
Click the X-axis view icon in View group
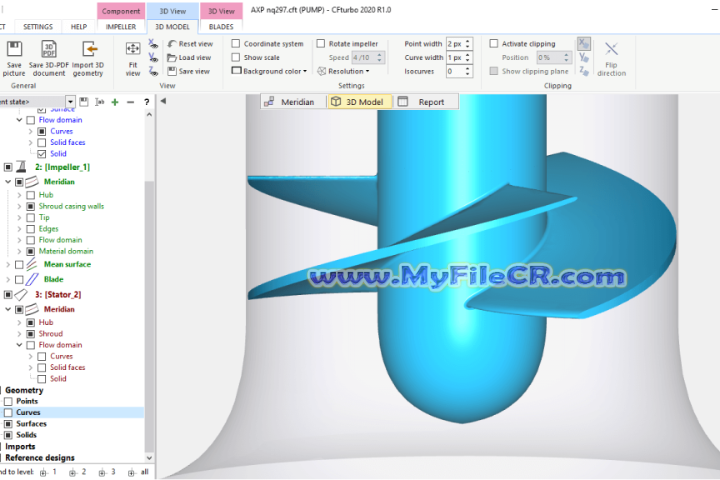[x=153, y=44]
